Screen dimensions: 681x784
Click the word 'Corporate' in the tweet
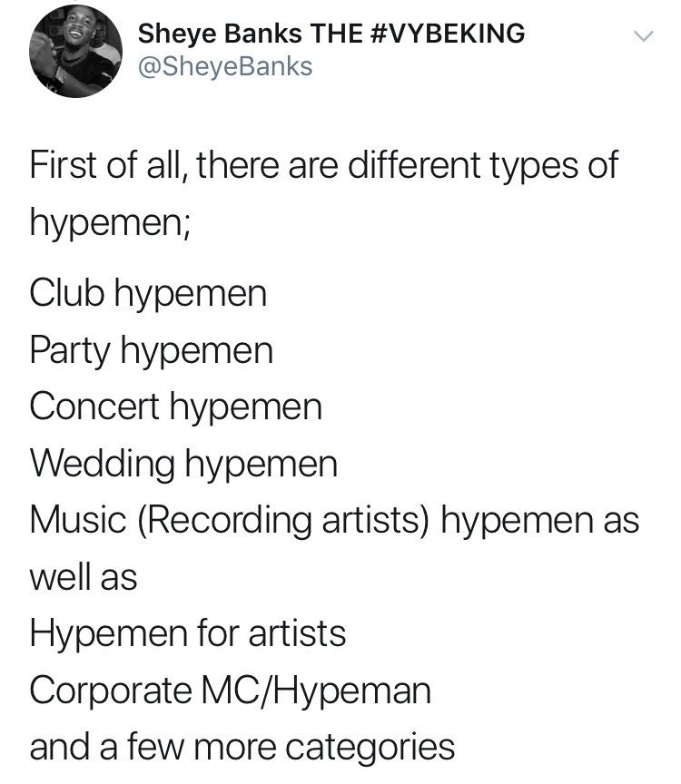[x=111, y=691]
